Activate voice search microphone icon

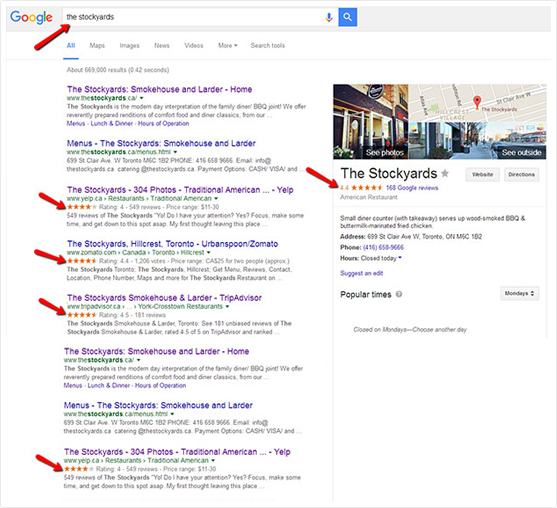[329, 17]
